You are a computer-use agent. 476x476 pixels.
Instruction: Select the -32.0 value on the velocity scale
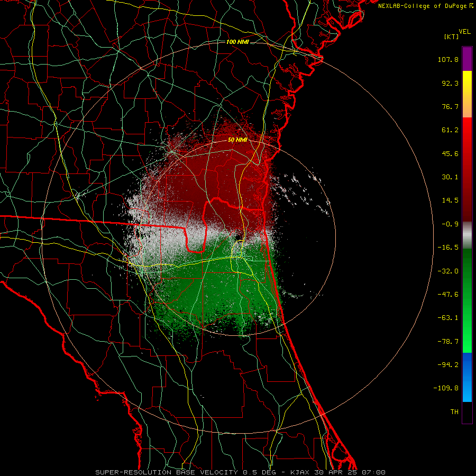pos(448,271)
